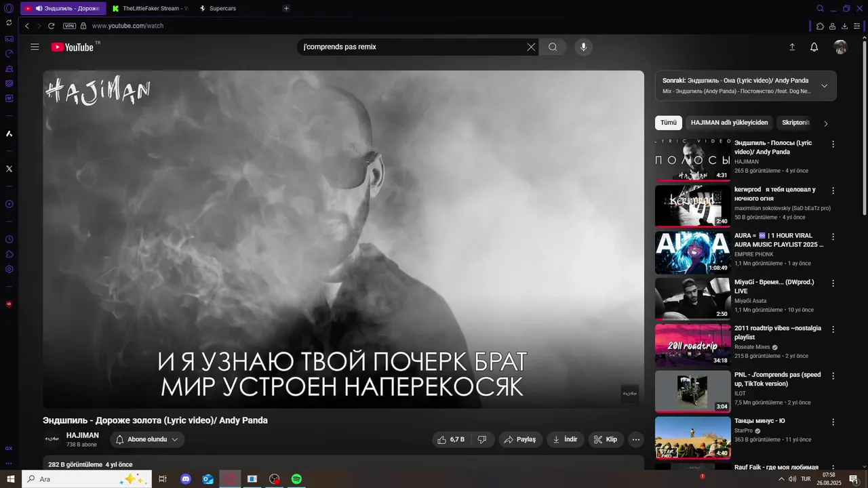868x488 pixels.
Task: Open History clock icon in Opera sidebar
Action: pos(9,239)
